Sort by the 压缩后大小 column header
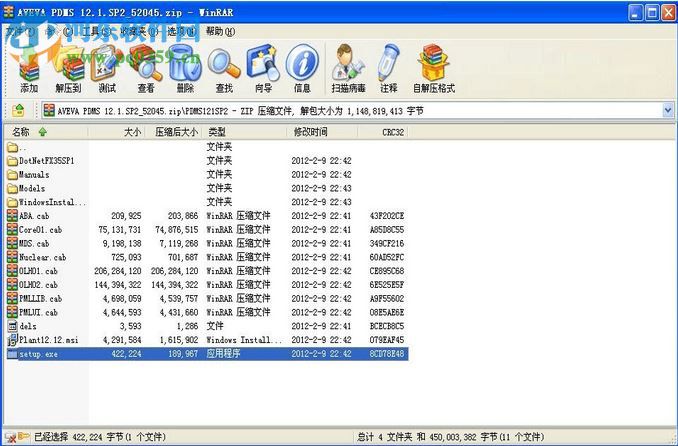The image size is (678, 446). click(x=174, y=132)
